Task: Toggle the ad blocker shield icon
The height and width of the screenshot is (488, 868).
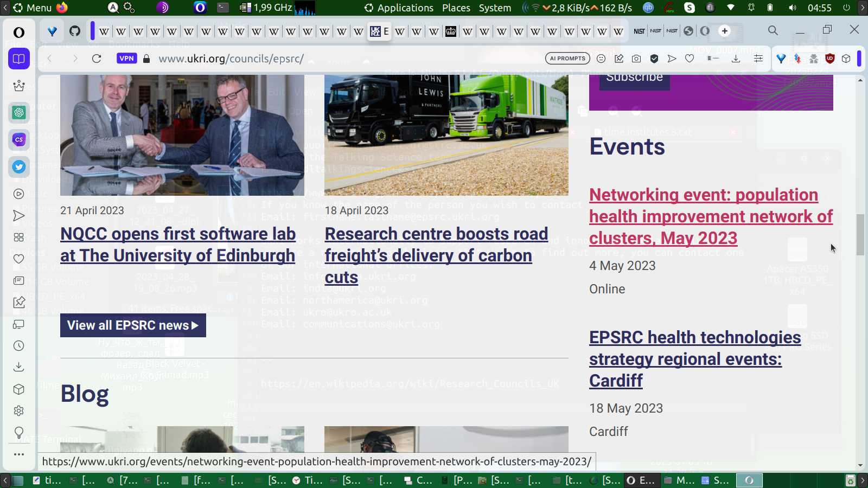Action: [654, 59]
